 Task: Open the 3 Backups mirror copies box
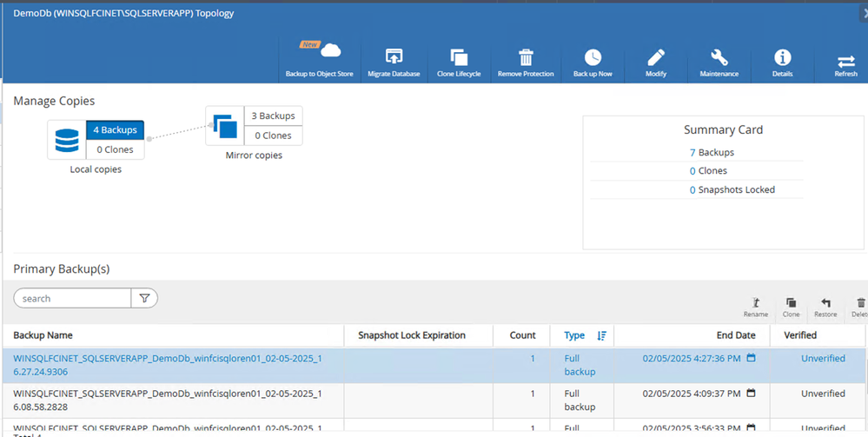point(272,116)
